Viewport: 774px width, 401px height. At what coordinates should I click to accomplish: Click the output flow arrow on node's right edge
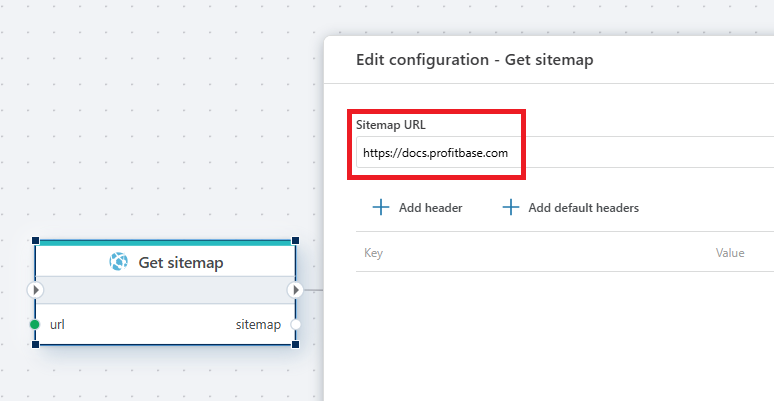pyautogui.click(x=295, y=290)
